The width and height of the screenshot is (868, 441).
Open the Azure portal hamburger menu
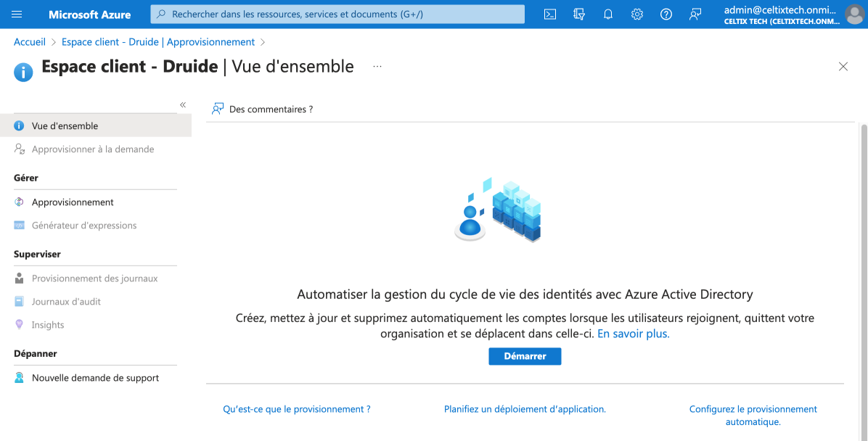(x=17, y=15)
